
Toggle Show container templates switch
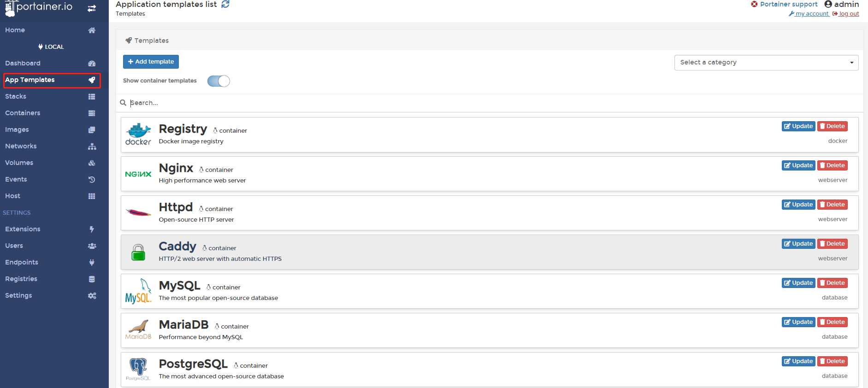218,81
